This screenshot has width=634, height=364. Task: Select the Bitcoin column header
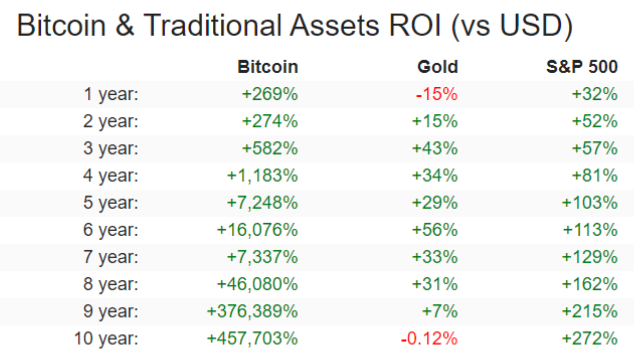(268, 67)
